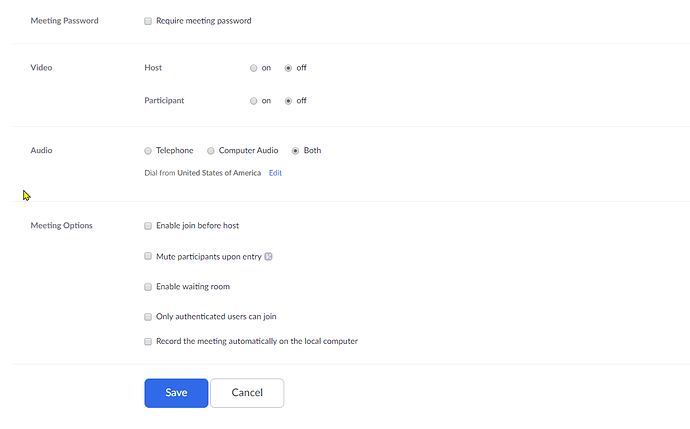Click Edit link for dial-in country
Screen dimensions: 690x429
pos(275,173)
